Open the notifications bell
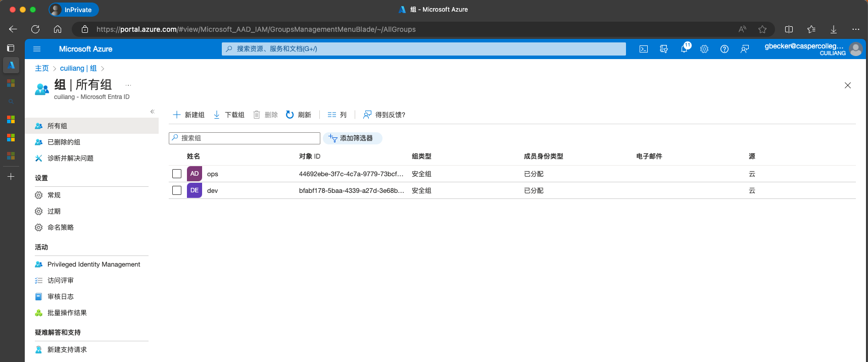Image resolution: width=868 pixels, height=362 pixels. [x=684, y=49]
